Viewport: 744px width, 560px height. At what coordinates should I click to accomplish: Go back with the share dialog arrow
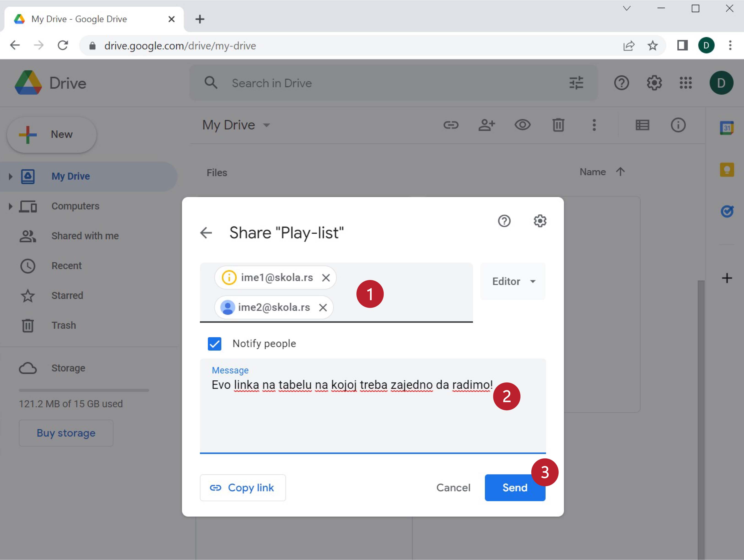(206, 233)
